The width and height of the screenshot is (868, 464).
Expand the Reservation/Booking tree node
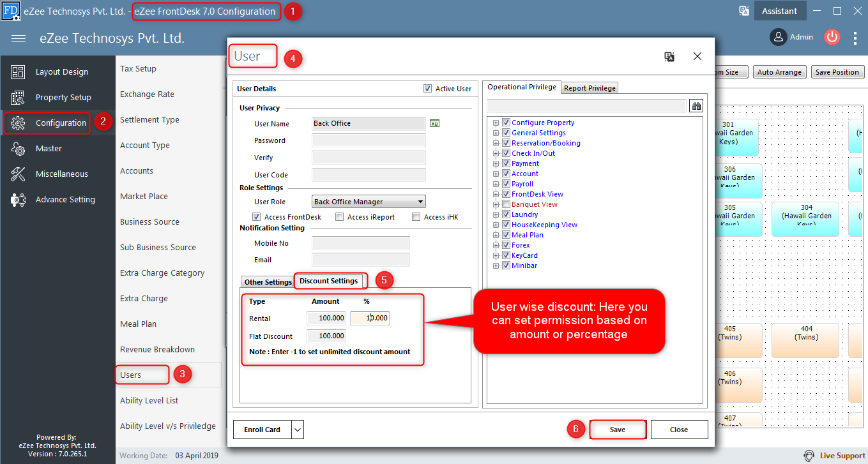[496, 143]
